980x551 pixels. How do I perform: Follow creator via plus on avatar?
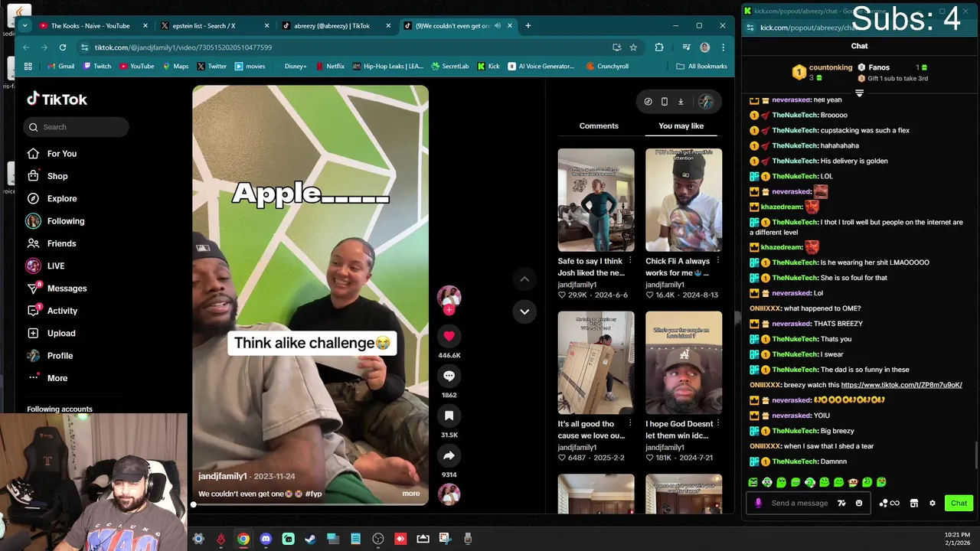[x=449, y=310]
